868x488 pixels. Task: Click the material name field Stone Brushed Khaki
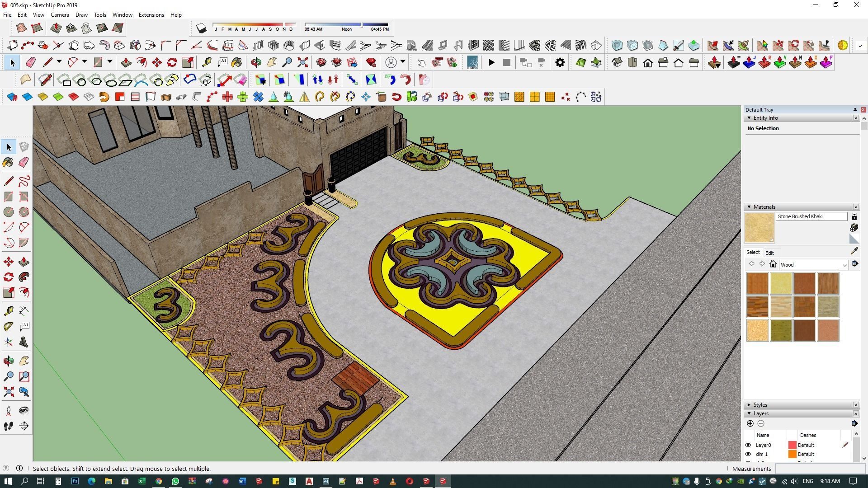tap(811, 216)
